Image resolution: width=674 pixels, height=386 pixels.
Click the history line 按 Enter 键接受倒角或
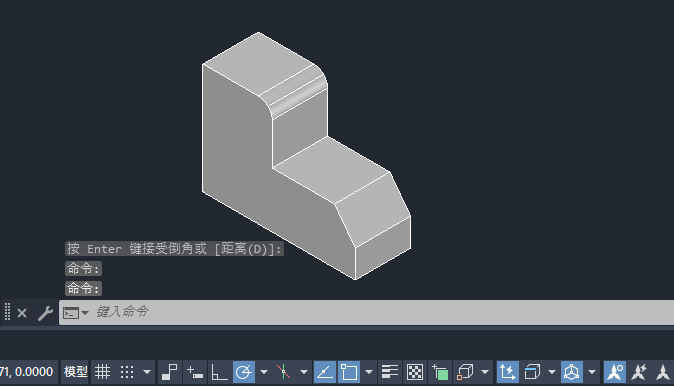click(174, 248)
